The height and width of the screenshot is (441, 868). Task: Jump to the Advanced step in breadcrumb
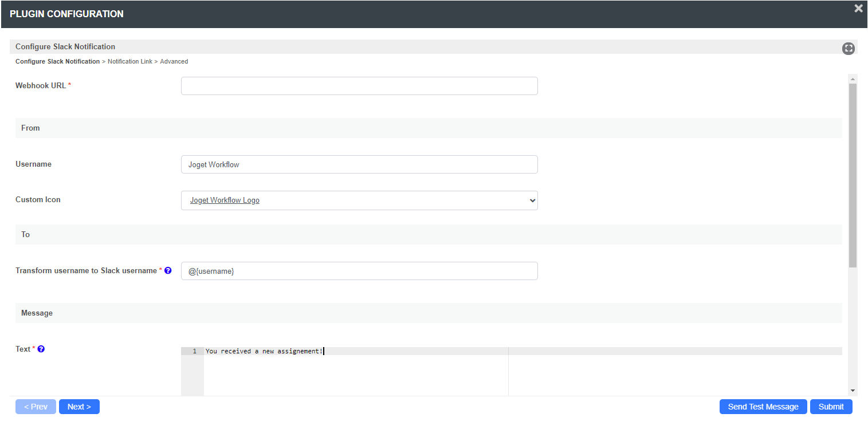tap(174, 61)
